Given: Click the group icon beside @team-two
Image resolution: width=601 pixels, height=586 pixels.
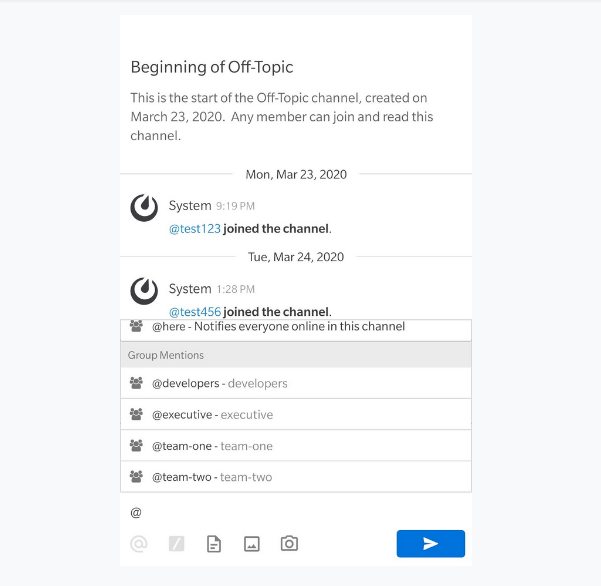Looking at the screenshot, I should pyautogui.click(x=136, y=476).
